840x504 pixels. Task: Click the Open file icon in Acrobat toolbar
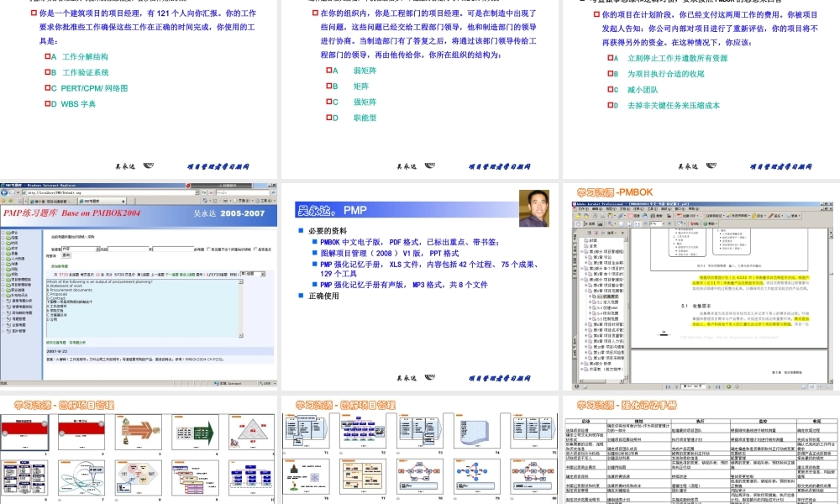pos(577,216)
